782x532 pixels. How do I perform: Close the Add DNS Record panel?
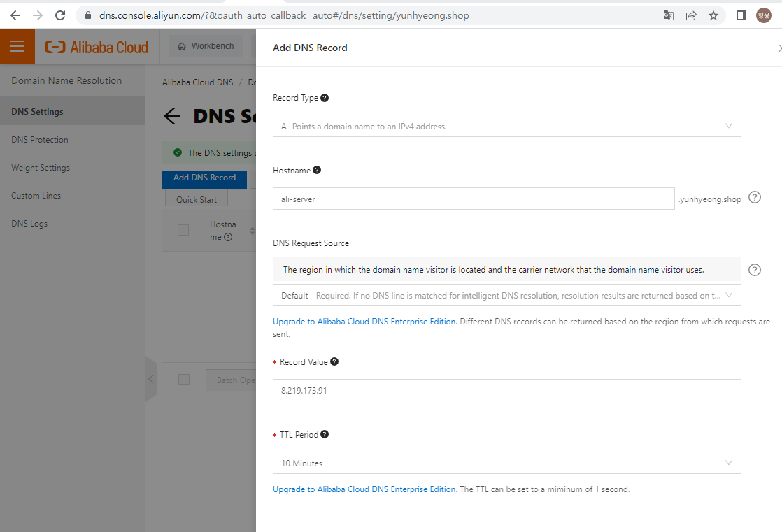point(779,48)
